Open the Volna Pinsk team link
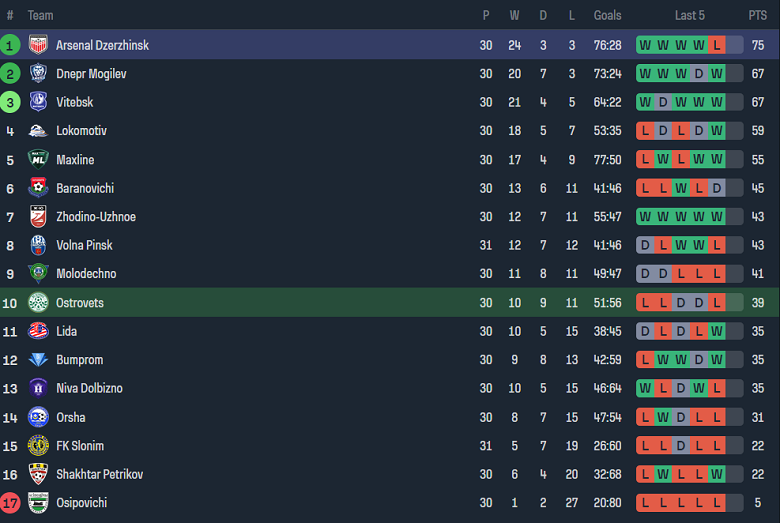The height and width of the screenshot is (523, 780). [x=84, y=245]
